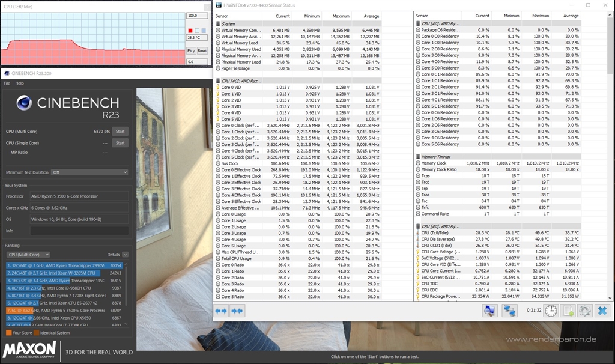
Task: Click the Fit y button on graph
Action: pyautogui.click(x=191, y=50)
